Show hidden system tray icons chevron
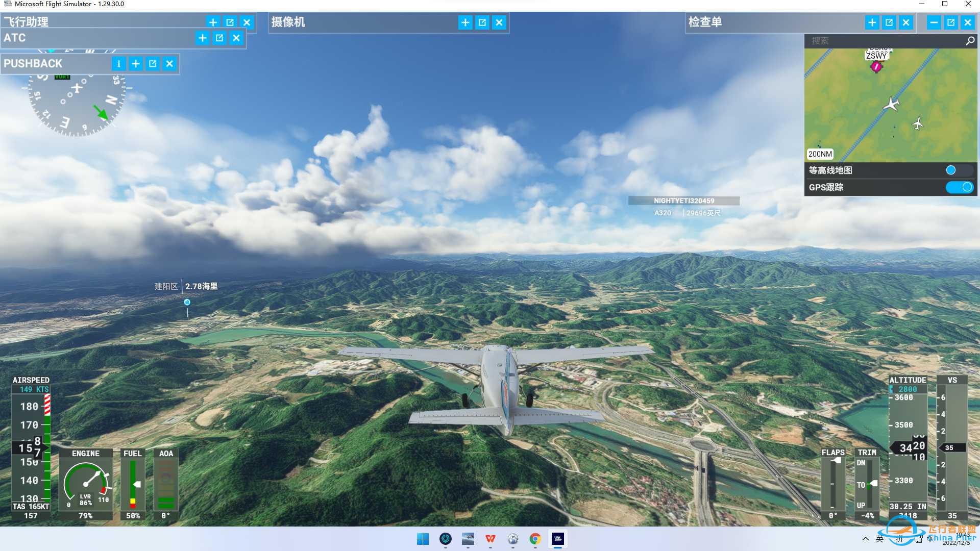 (865, 539)
